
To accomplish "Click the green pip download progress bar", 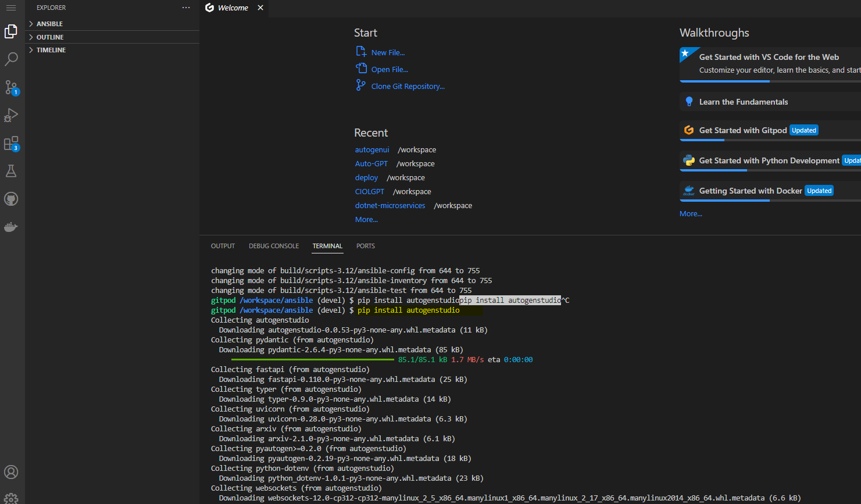I will [x=312, y=360].
